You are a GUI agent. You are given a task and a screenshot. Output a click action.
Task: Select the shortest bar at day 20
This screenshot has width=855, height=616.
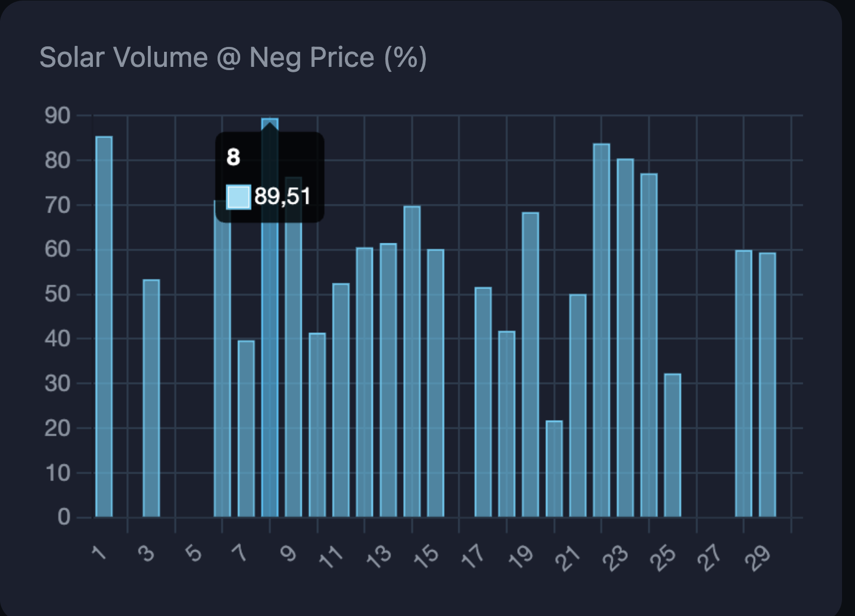[554, 468]
